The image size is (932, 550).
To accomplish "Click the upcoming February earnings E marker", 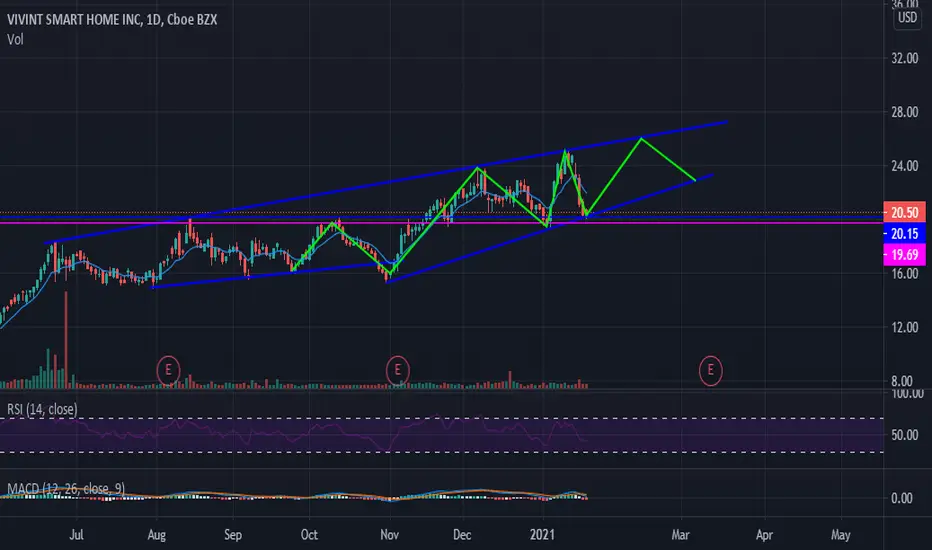I will [710, 370].
